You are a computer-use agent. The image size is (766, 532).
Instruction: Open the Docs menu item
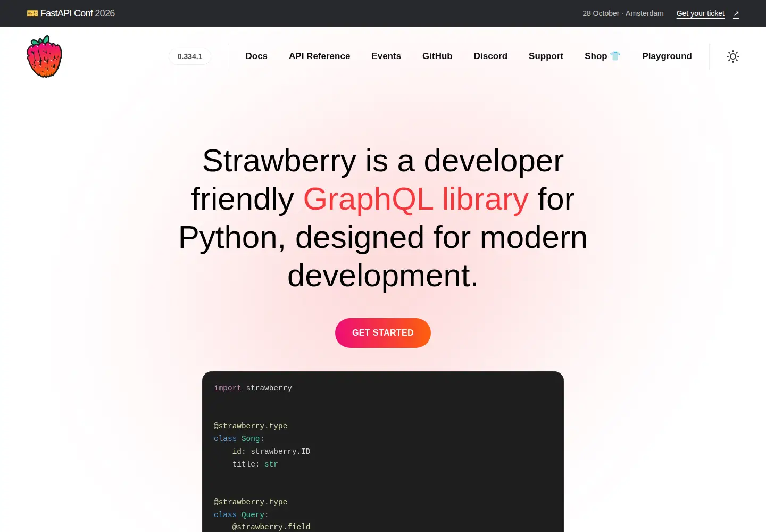pyautogui.click(x=256, y=56)
